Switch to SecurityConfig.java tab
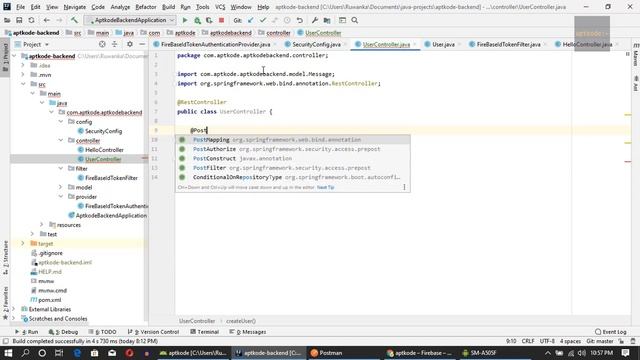Screen dimensions: 640x360 point(316,44)
